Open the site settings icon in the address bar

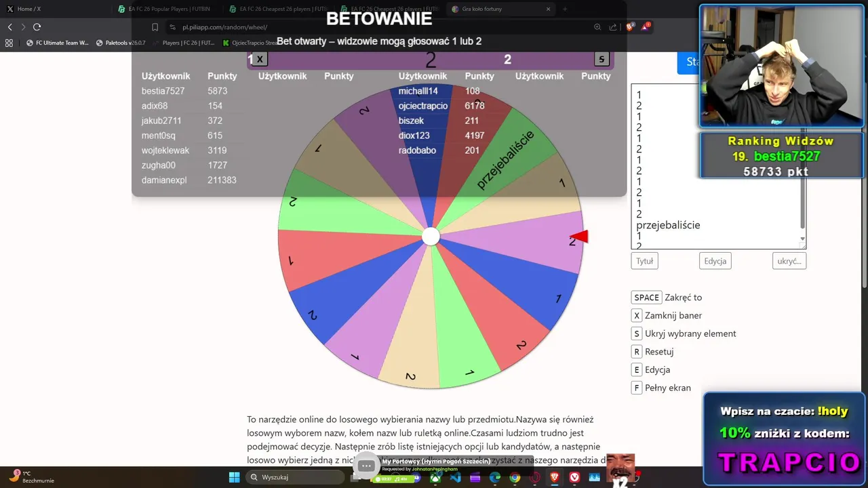(172, 27)
